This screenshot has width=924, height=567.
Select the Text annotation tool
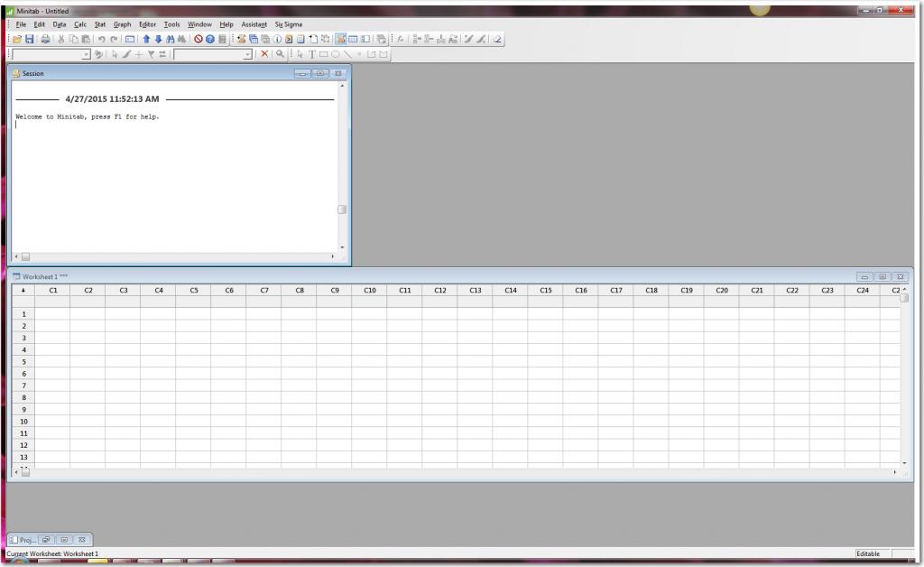point(311,53)
